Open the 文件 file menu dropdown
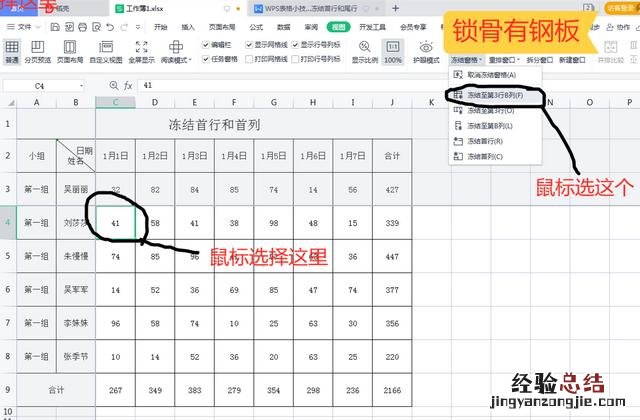 (x=24, y=27)
